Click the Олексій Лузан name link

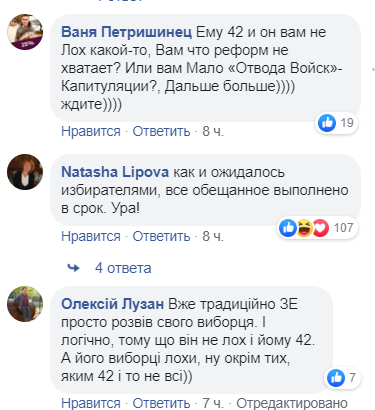coord(112,304)
